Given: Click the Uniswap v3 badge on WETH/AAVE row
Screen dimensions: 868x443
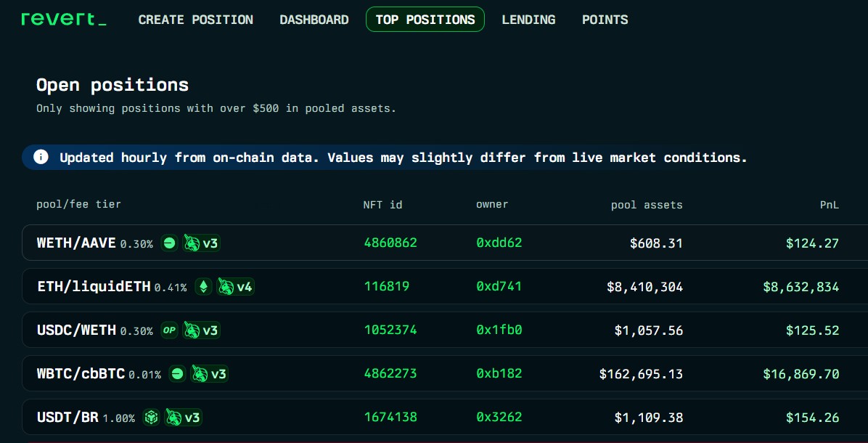Looking at the screenshot, I should [201, 243].
